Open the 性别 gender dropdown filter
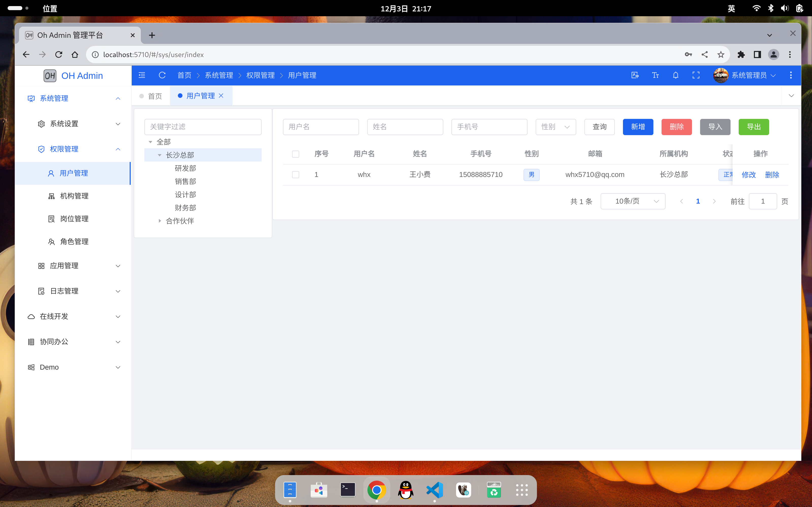Viewport: 812px width, 507px height. point(555,127)
